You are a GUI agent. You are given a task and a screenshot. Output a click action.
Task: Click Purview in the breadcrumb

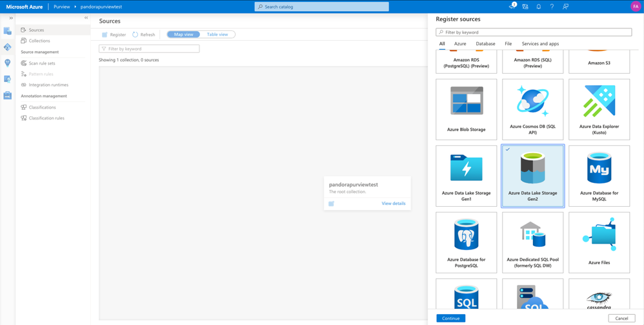[x=61, y=6]
